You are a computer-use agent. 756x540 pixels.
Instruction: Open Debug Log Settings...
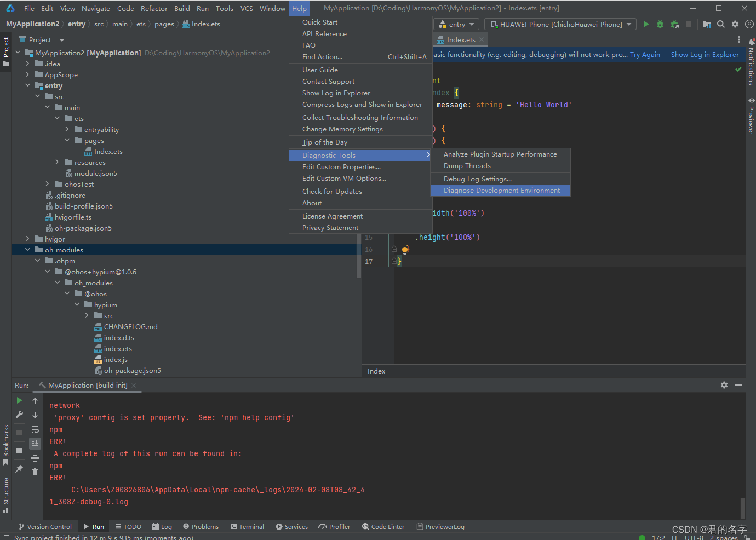point(500,179)
